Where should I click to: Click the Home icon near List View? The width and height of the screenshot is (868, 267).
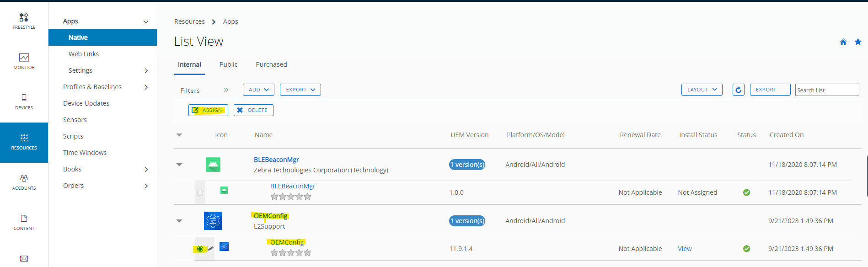pos(843,42)
